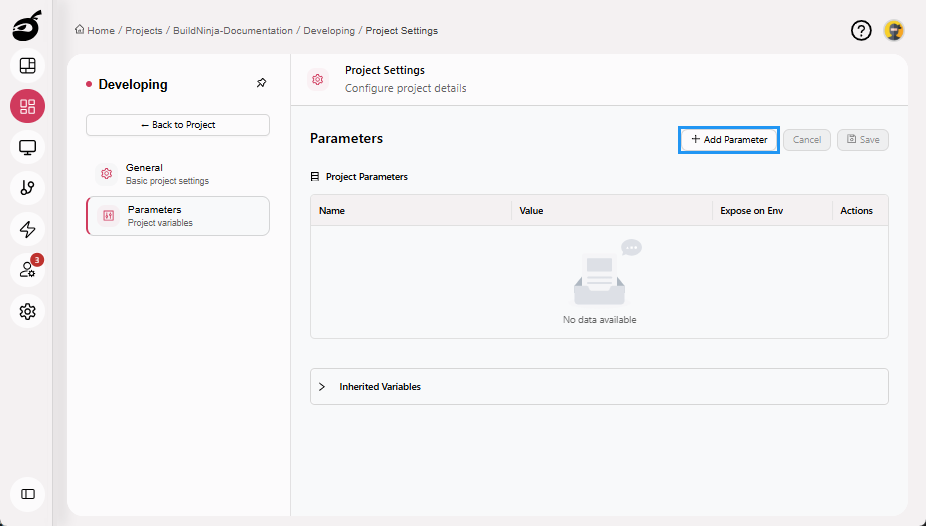Open the help question mark icon
The image size is (926, 526).
861,30
